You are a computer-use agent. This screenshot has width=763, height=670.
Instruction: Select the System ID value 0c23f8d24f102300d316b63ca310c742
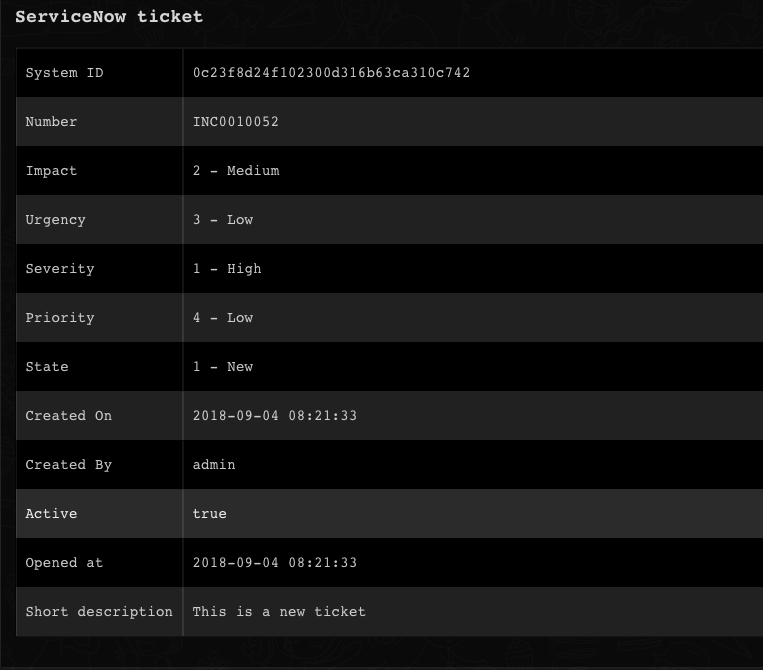331,73
